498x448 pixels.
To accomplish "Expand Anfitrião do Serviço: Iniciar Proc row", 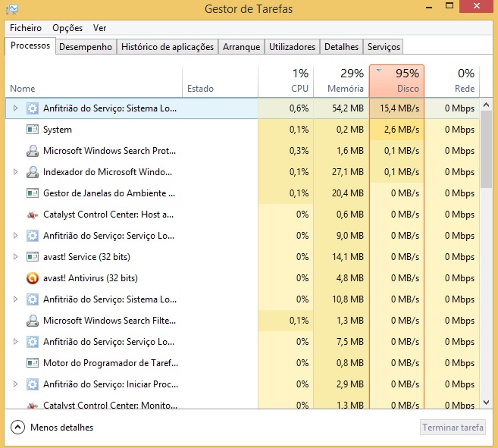I will (x=15, y=384).
